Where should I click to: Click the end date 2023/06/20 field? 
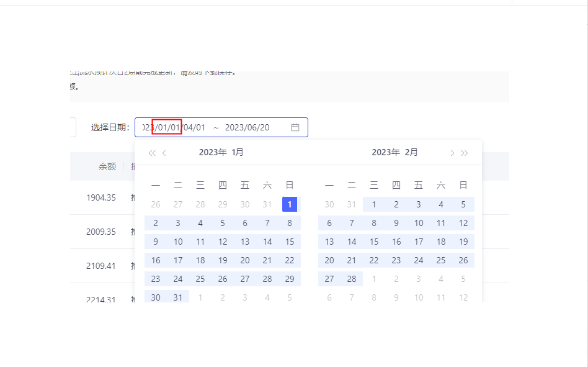click(x=247, y=127)
